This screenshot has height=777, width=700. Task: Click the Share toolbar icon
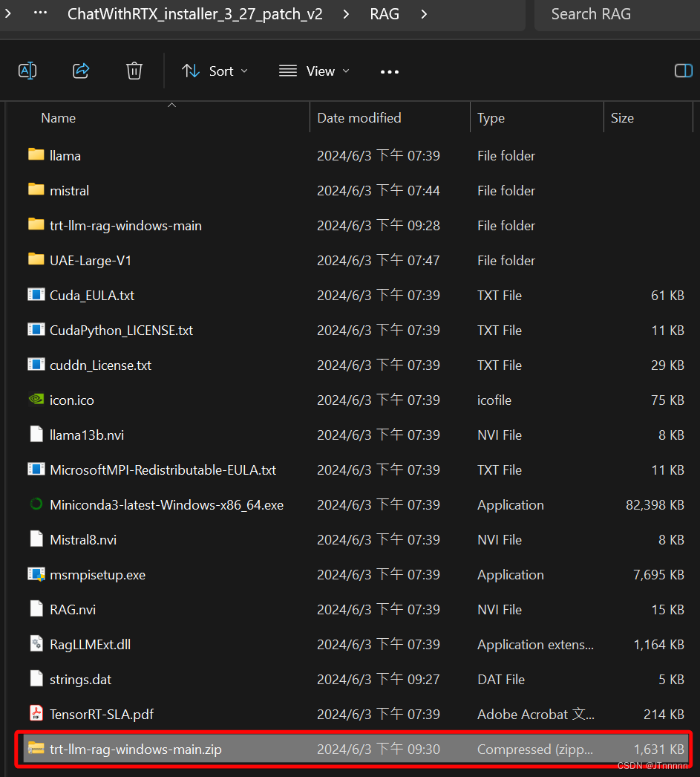pos(81,71)
